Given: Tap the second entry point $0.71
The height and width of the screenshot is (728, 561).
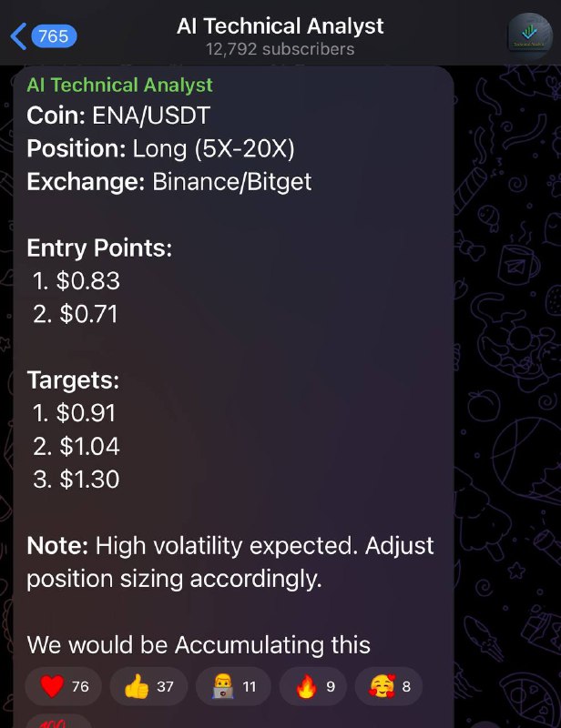Looking at the screenshot, I should point(76,314).
